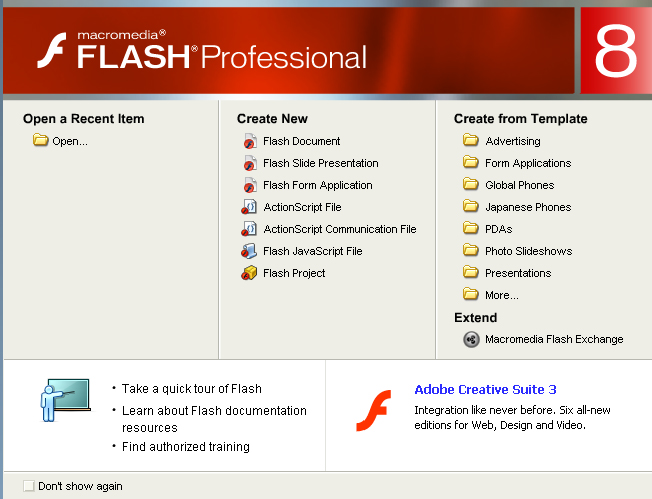652x499 pixels.
Task: Select Take a quick tour of Flash
Action: pyautogui.click(x=192, y=389)
